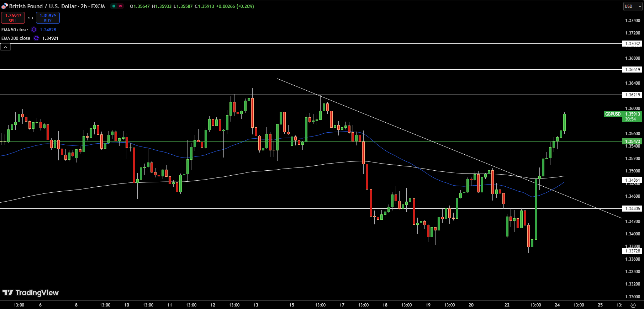
Task: Select the 1.36619 horizontal line price label
Action: [633, 70]
